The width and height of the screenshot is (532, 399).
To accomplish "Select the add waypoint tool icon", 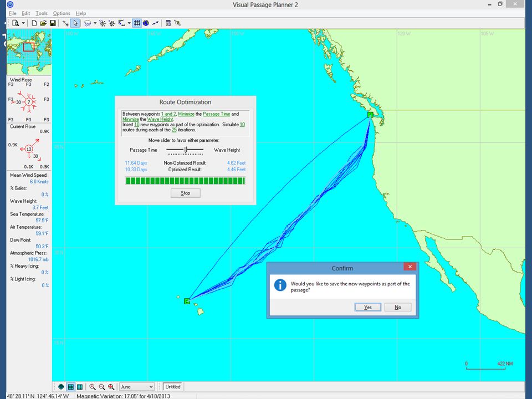I will pyautogui.click(x=65, y=23).
